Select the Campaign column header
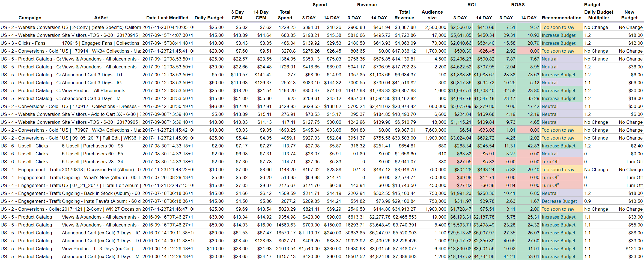The image size is (644, 260). pyautogui.click(x=30, y=18)
